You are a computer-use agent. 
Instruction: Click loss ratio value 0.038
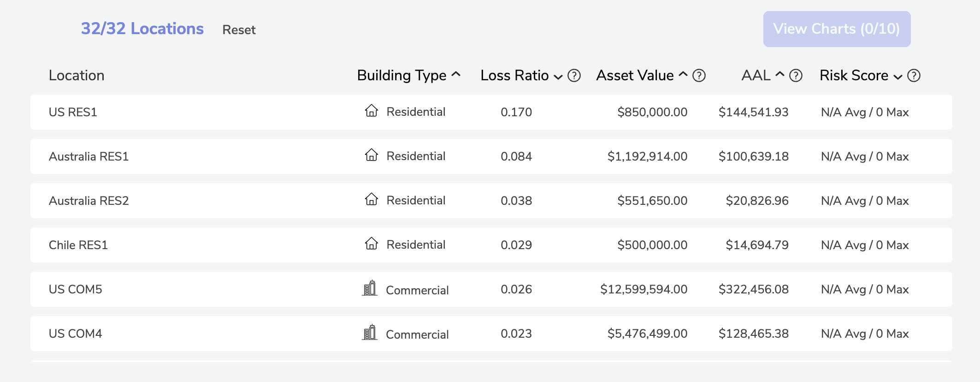516,201
